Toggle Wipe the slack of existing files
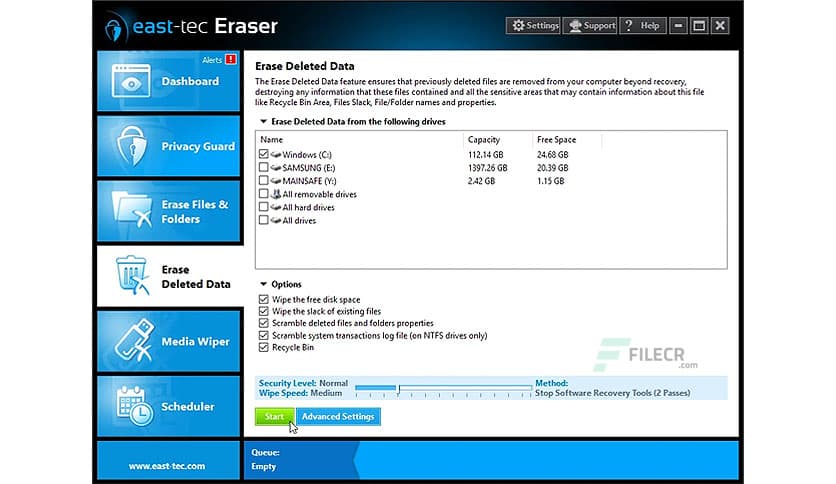This screenshot has width=836, height=484. click(x=263, y=311)
